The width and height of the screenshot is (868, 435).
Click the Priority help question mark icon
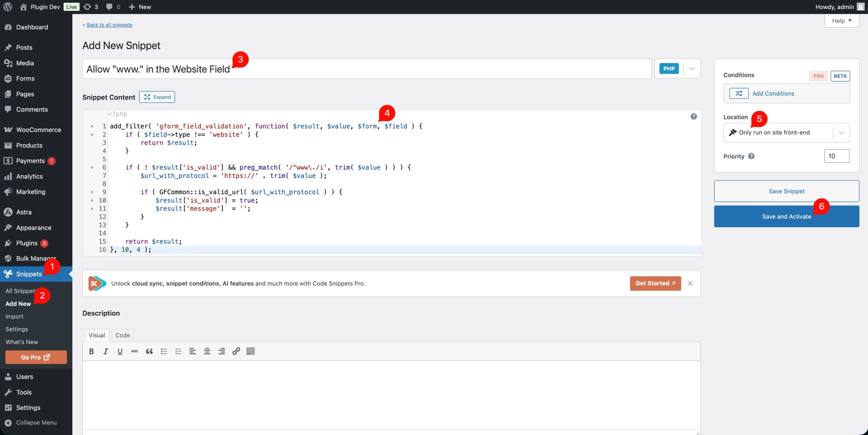[751, 156]
